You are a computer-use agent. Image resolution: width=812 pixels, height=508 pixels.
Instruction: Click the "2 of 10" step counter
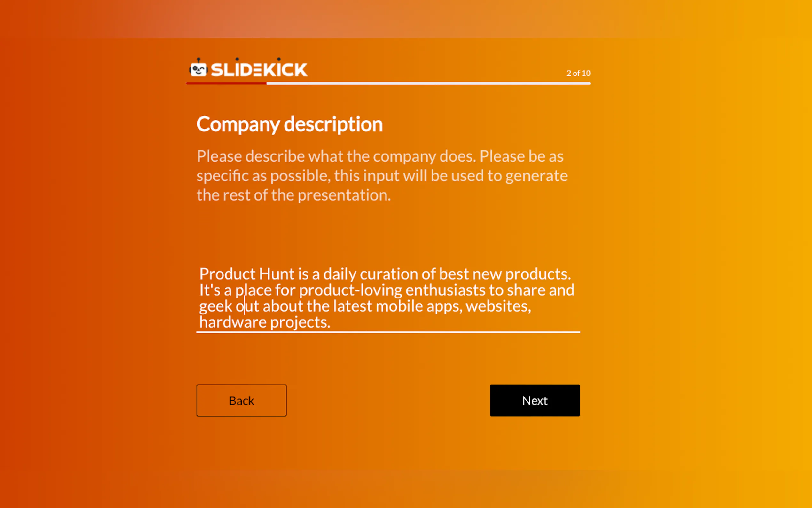(578, 73)
